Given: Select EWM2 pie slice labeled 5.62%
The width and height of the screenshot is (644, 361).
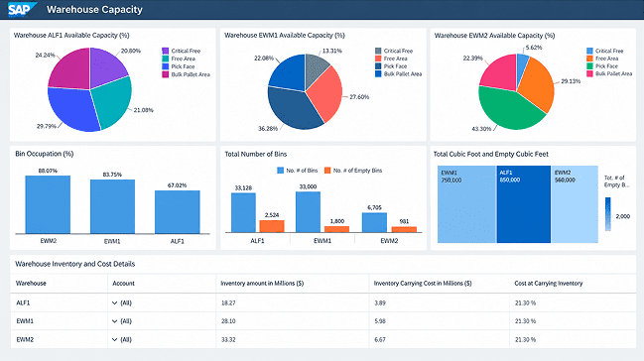Looking at the screenshot, I should 522,65.
